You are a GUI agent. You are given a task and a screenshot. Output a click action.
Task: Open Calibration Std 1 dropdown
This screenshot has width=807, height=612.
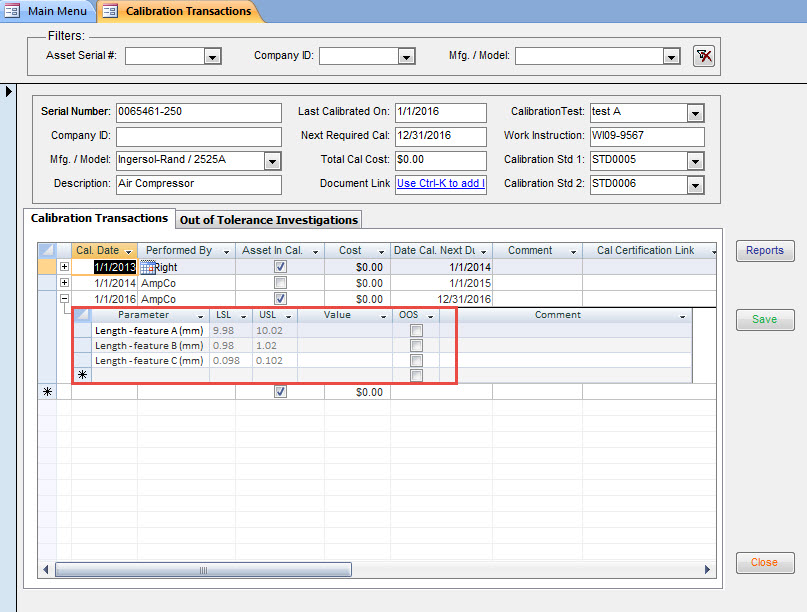[695, 161]
